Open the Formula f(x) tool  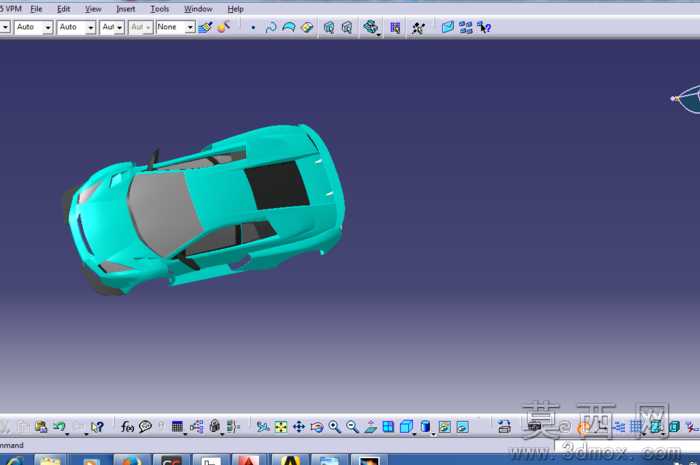coord(127,427)
